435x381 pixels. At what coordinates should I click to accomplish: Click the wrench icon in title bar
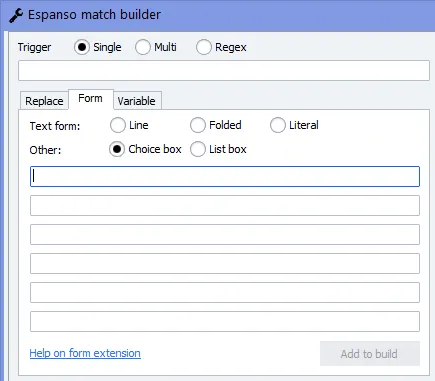pyautogui.click(x=16, y=16)
